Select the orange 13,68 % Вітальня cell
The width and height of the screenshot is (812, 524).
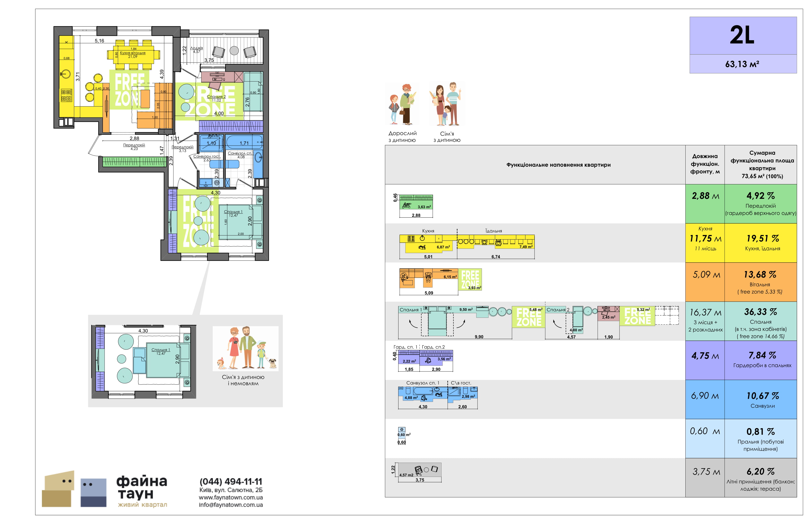tap(761, 282)
